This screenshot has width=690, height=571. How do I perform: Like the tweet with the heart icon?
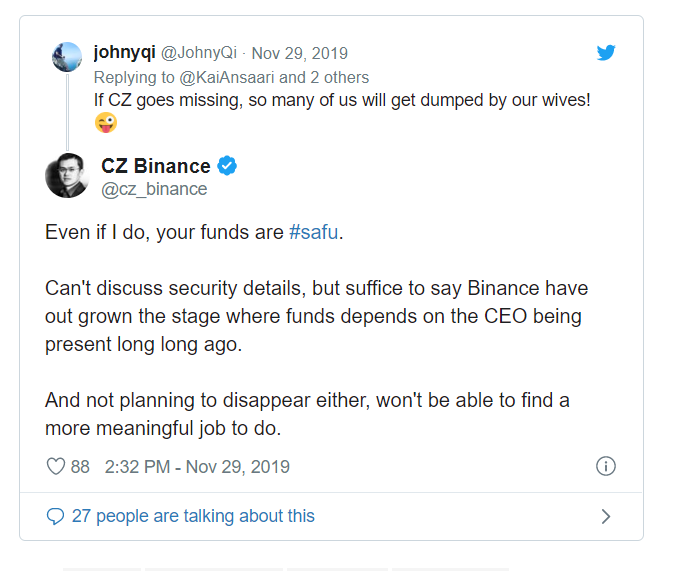click(56, 466)
